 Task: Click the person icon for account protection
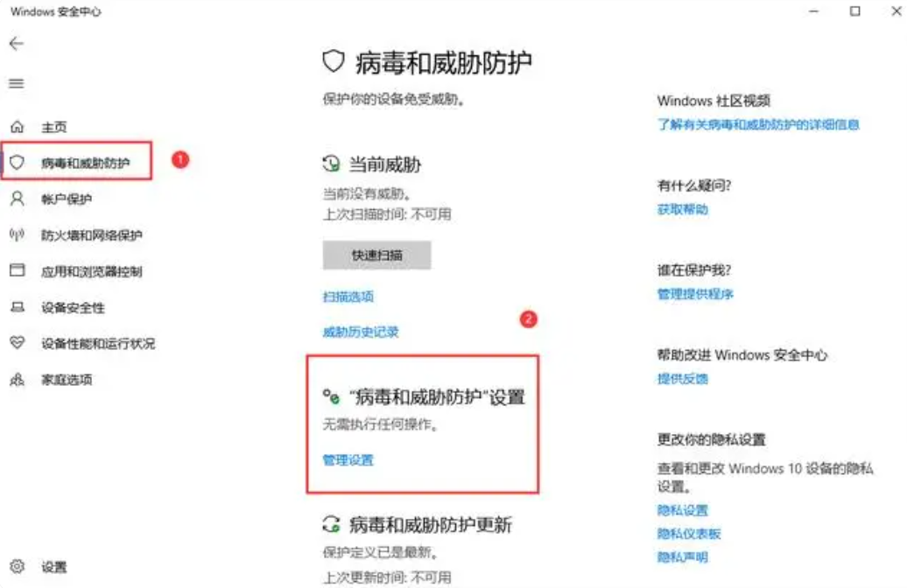click(18, 199)
